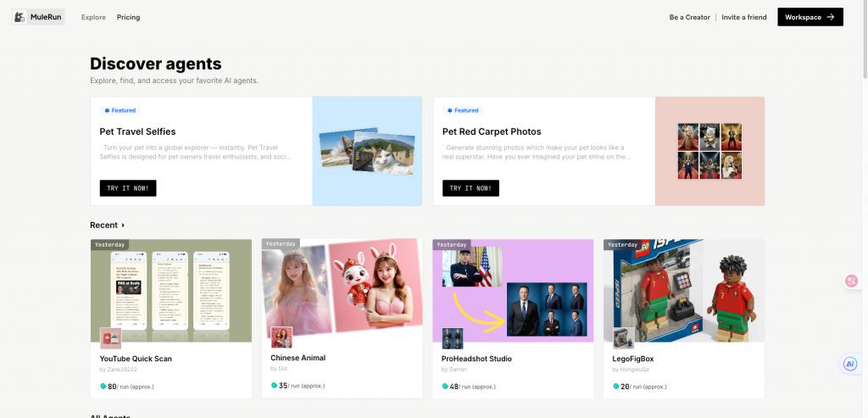This screenshot has height=418, width=868.
Task: Open the Be a Creator link
Action: pos(689,17)
